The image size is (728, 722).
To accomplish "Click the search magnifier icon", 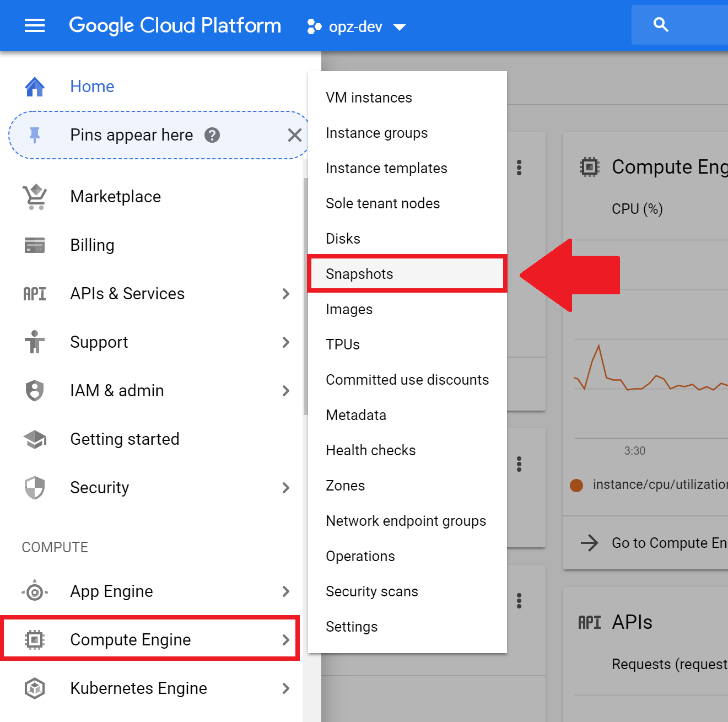I will (x=661, y=25).
